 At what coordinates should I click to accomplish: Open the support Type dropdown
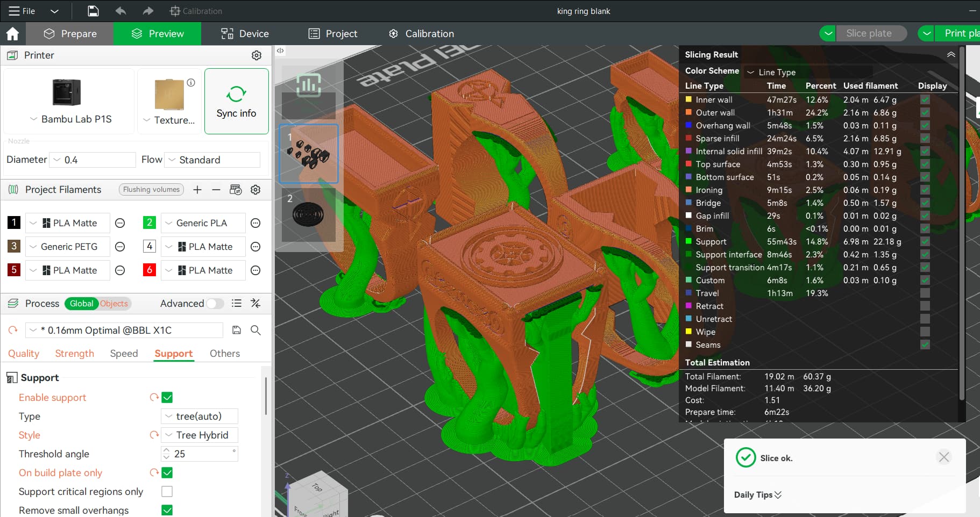coord(199,417)
